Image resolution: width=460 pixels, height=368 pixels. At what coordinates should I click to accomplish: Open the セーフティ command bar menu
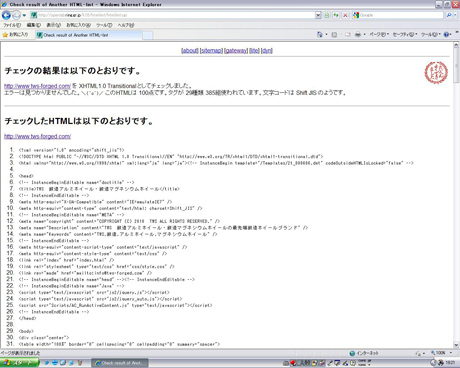[405, 34]
